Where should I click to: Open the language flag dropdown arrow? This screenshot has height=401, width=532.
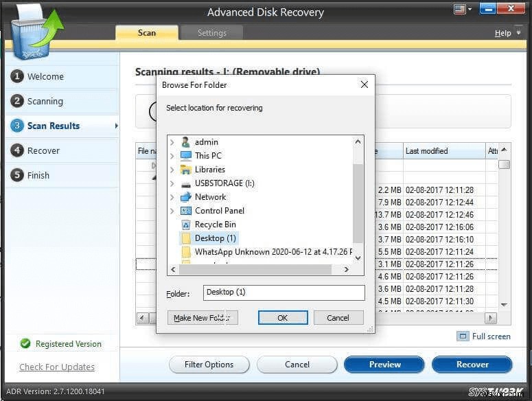470,9
